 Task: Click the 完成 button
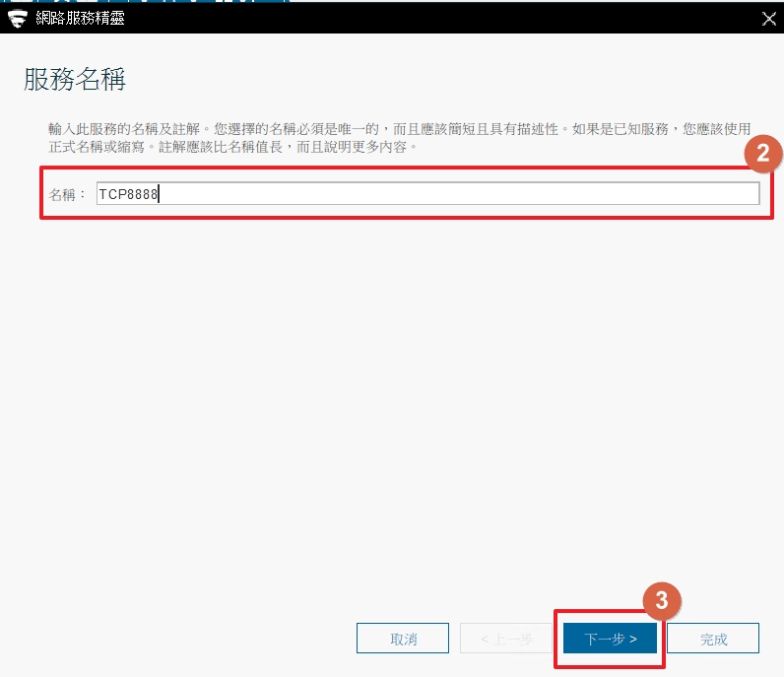click(x=713, y=639)
